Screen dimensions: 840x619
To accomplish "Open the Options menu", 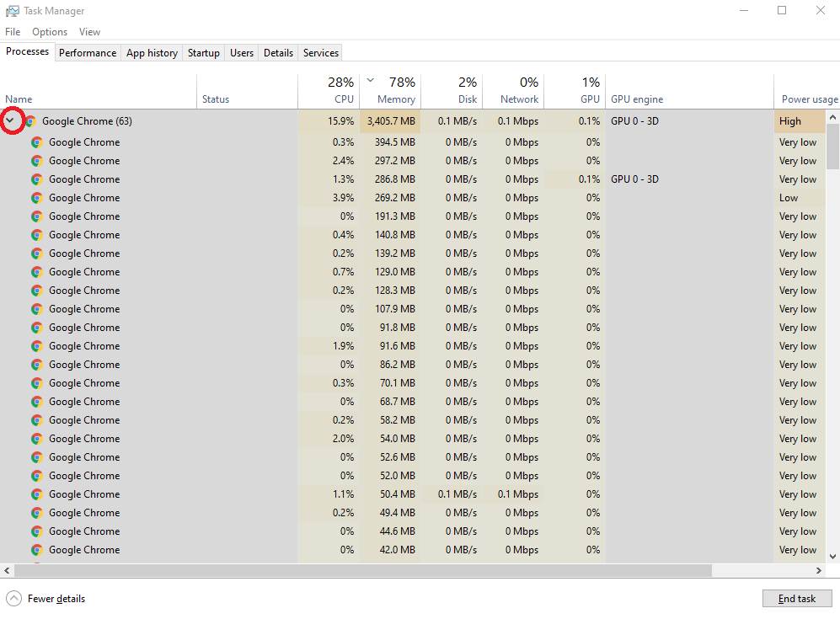I will point(50,32).
